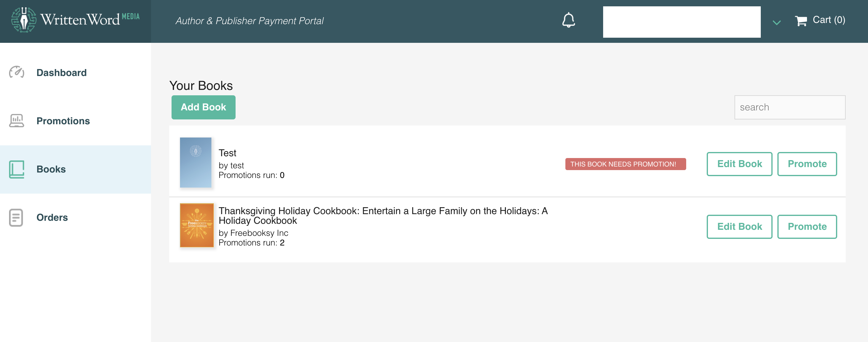Select the Orders sidebar label

point(52,217)
